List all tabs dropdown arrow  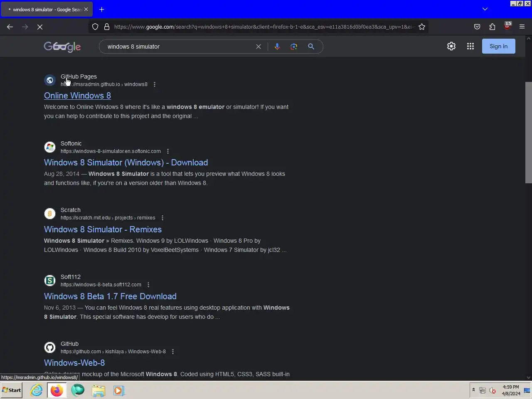(485, 9)
